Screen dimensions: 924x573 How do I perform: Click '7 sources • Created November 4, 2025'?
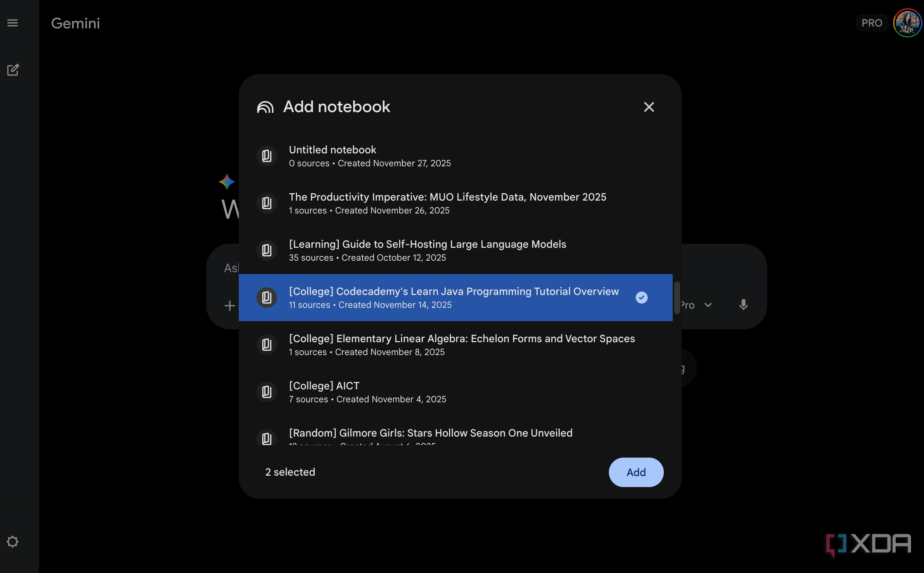(368, 399)
